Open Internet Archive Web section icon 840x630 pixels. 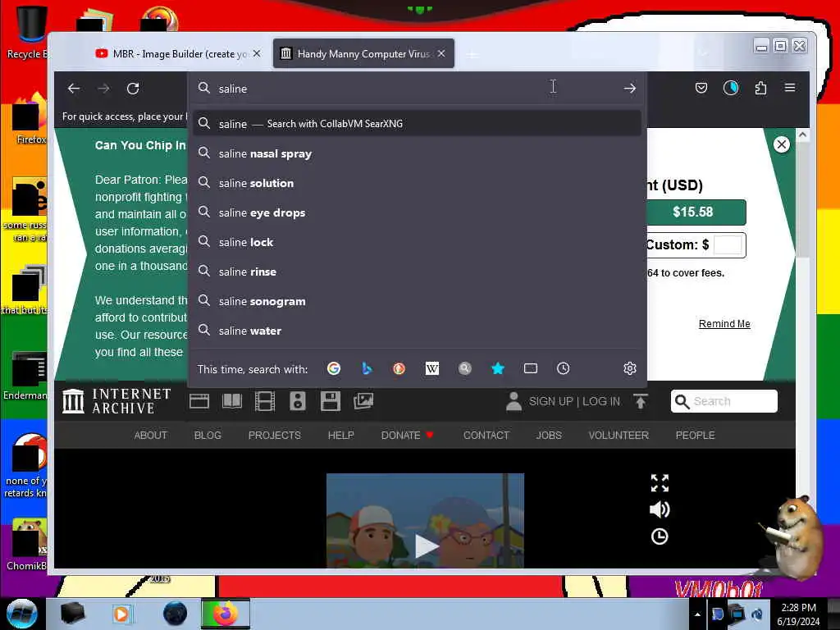199,401
